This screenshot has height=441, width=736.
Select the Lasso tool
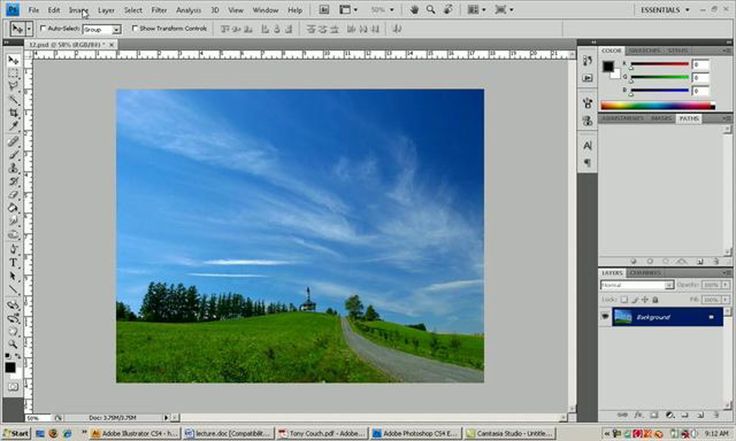tap(14, 87)
